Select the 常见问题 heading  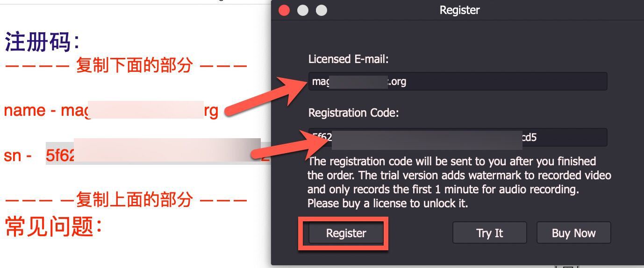point(53,227)
